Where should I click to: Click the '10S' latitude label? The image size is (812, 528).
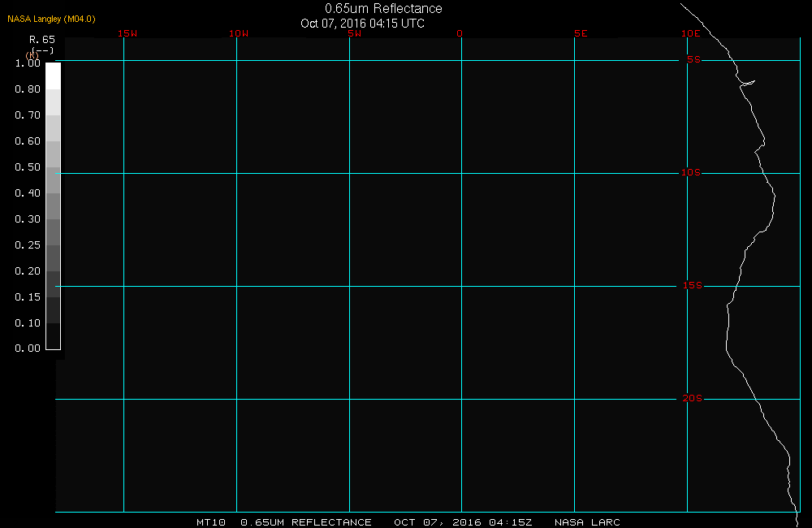691,172
